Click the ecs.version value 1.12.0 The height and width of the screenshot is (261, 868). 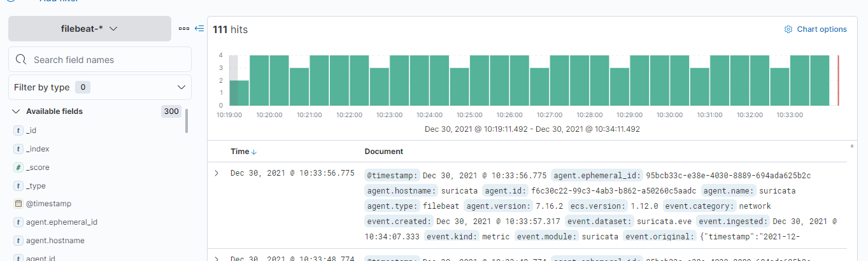(645, 206)
